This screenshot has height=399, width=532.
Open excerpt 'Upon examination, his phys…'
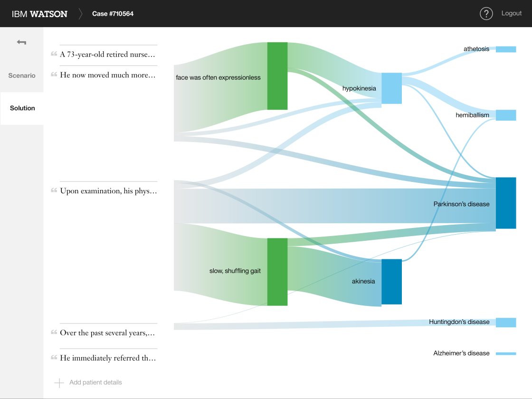(x=109, y=190)
